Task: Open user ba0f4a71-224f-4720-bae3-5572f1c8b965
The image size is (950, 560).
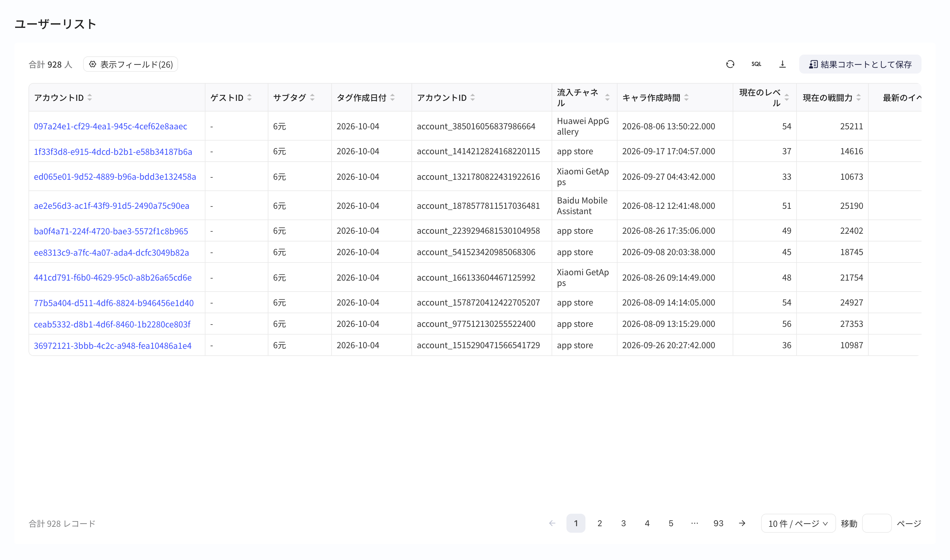Action: 111,231
